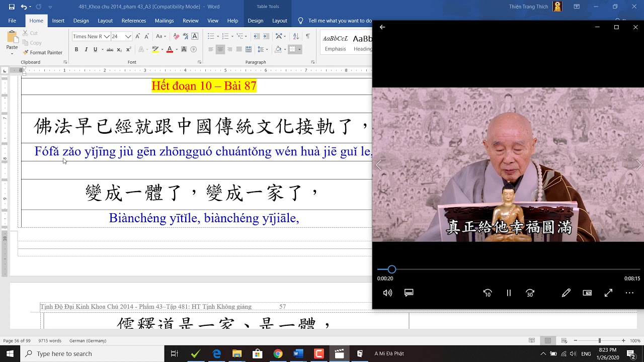The image size is (644, 362).
Task: Expand video to full screen
Action: click(608, 293)
